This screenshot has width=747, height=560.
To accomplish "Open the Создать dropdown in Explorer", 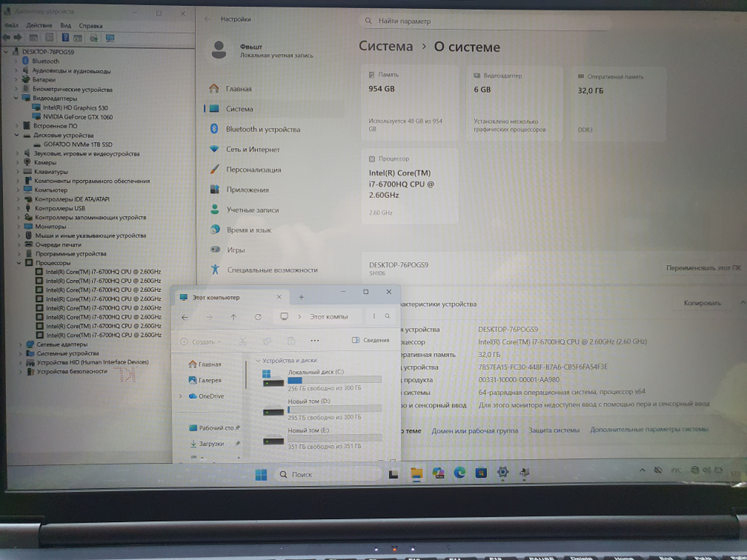I will tap(200, 342).
